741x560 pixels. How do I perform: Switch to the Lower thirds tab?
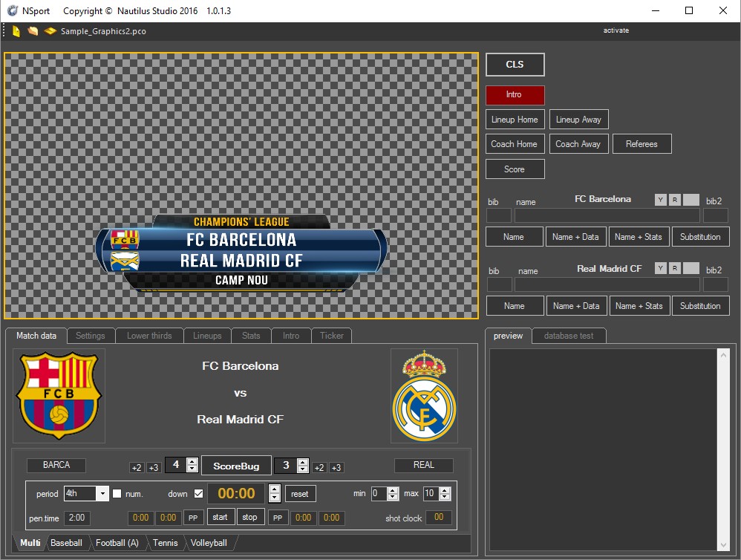[150, 336]
